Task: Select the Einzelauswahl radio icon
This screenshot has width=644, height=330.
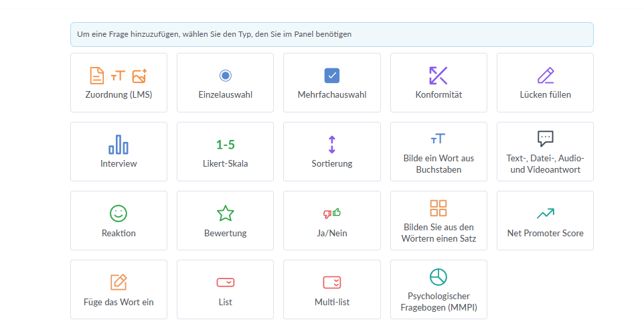Action: click(226, 76)
